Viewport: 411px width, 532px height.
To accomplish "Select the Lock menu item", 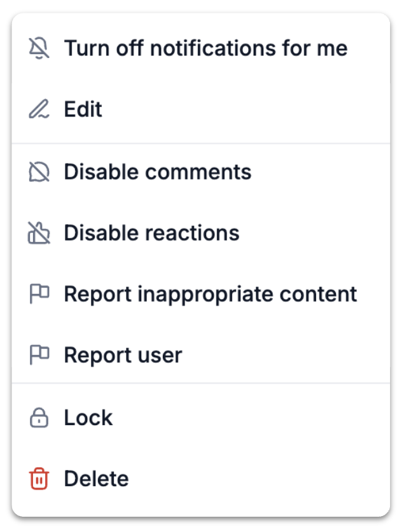I will (201, 417).
